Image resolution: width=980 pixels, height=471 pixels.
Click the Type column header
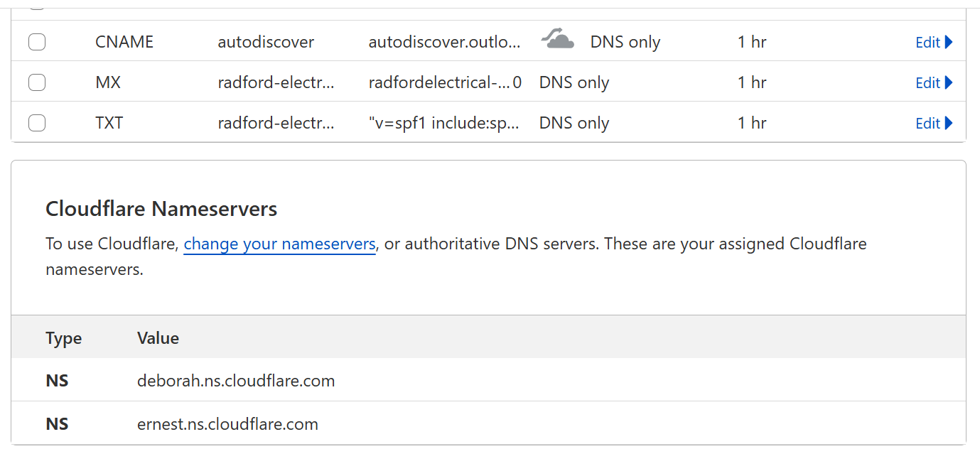point(64,337)
